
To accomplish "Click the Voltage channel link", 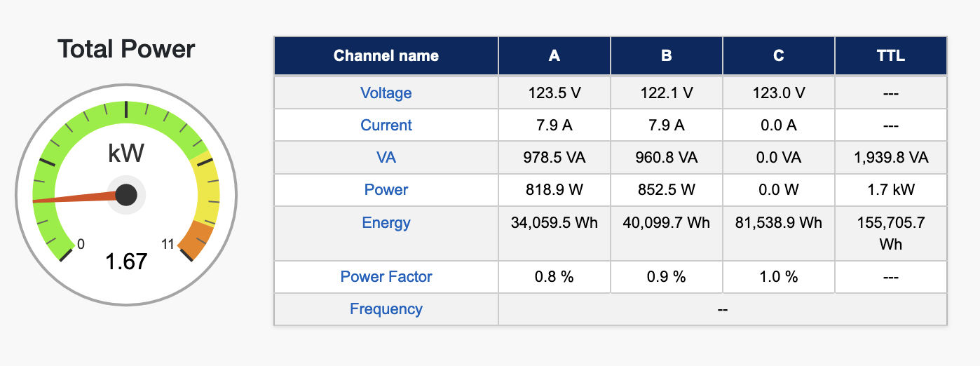I will tap(386, 93).
